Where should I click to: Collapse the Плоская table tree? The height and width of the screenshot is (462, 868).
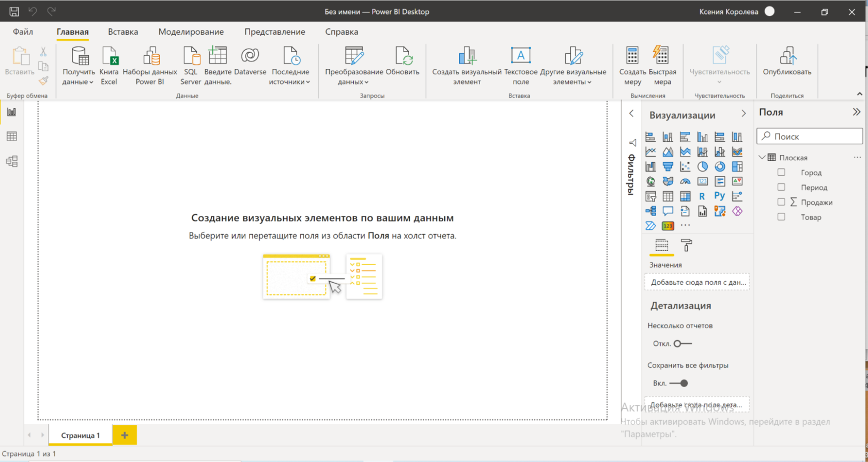pyautogui.click(x=762, y=158)
